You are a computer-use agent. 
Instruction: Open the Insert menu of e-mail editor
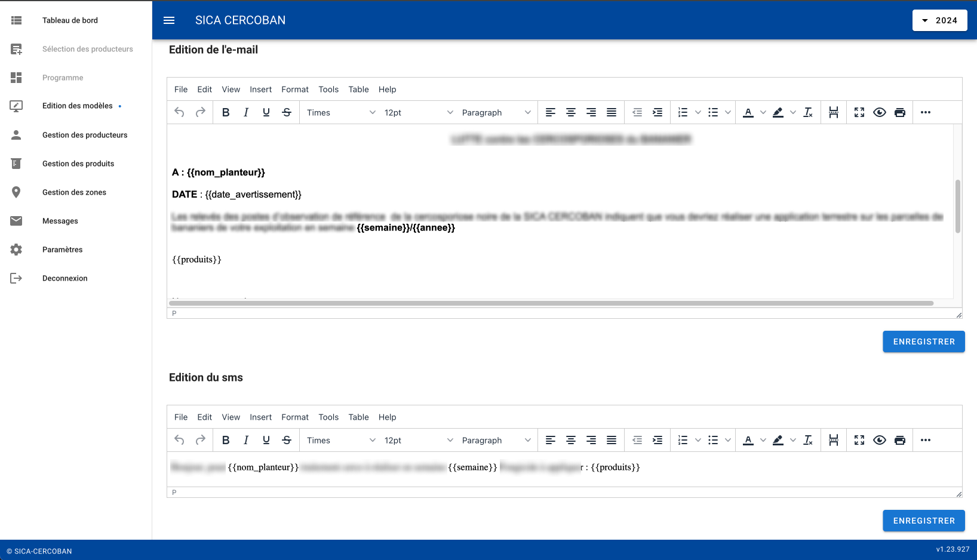click(x=260, y=90)
